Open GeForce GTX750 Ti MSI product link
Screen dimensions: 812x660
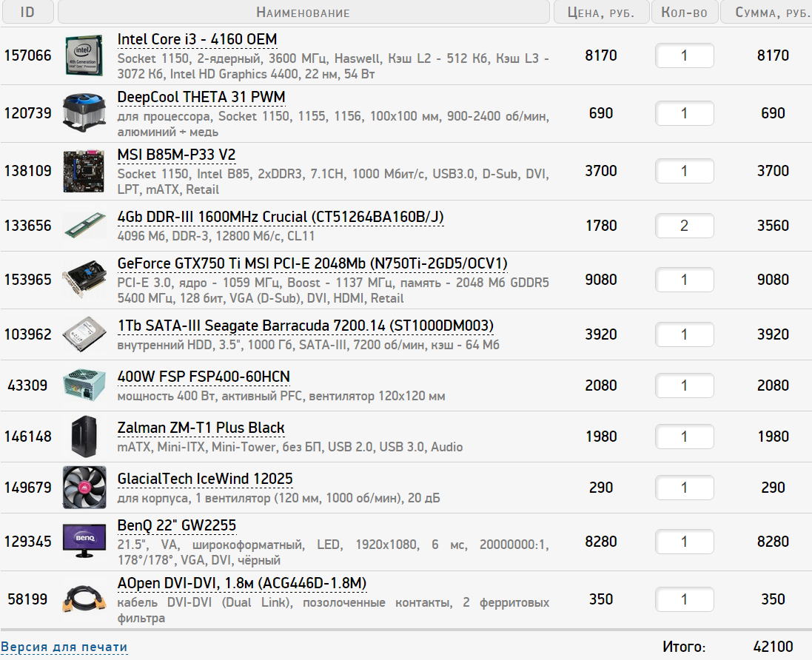point(312,263)
